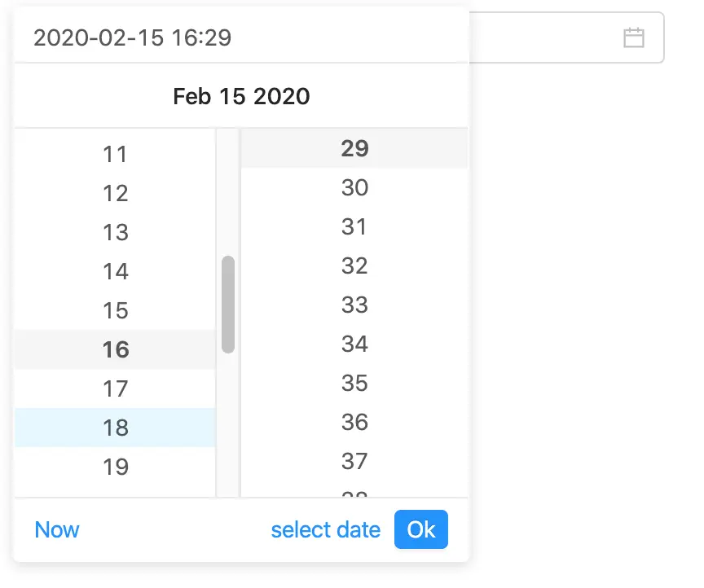Select minute 30
The height and width of the screenshot is (588, 704).
click(354, 187)
